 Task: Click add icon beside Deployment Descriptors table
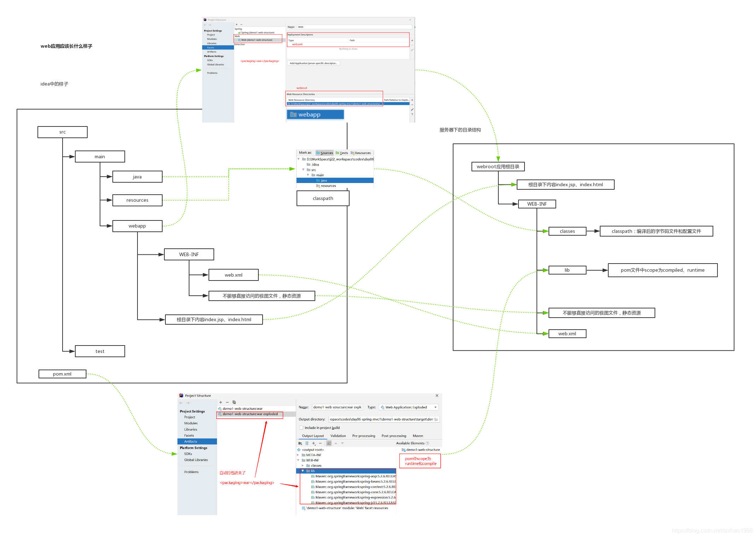click(x=412, y=40)
